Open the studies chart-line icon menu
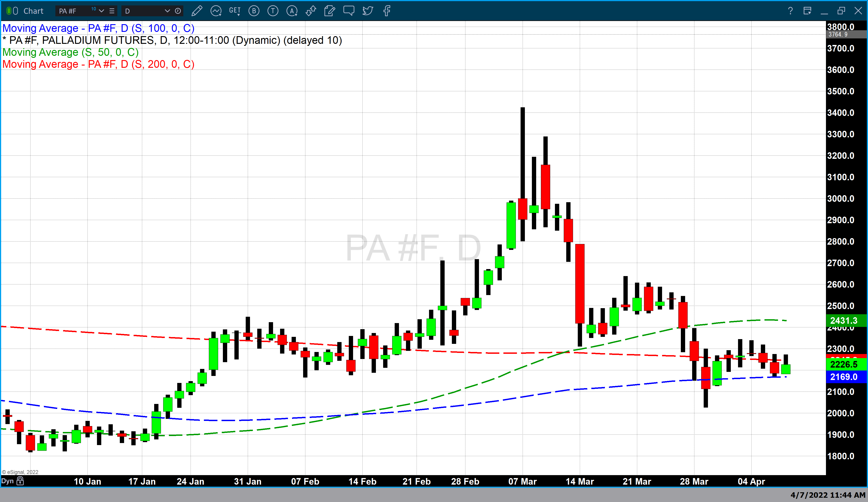Screen dimensions: 868x502 tap(216, 11)
